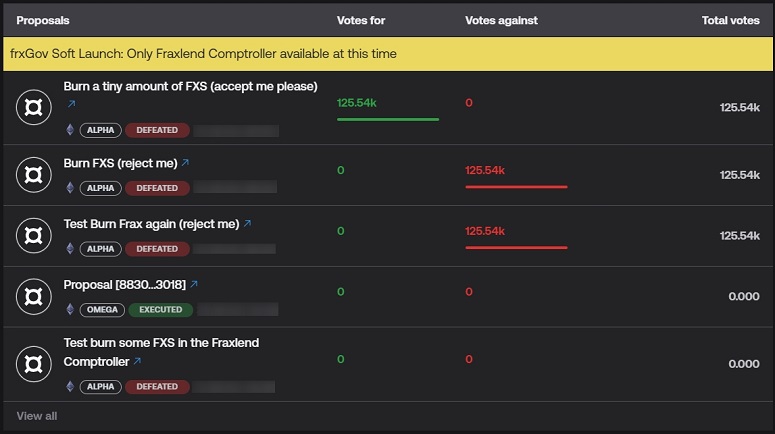Open external link arrow for 'Test Burn Frax again'
This screenshot has width=775, height=434.
tap(247, 224)
